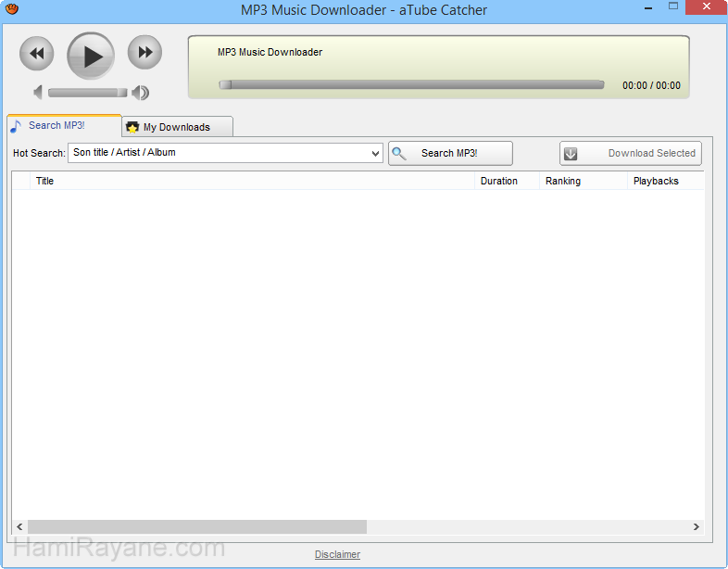
Task: Open the Disclaimer link
Action: (x=337, y=554)
